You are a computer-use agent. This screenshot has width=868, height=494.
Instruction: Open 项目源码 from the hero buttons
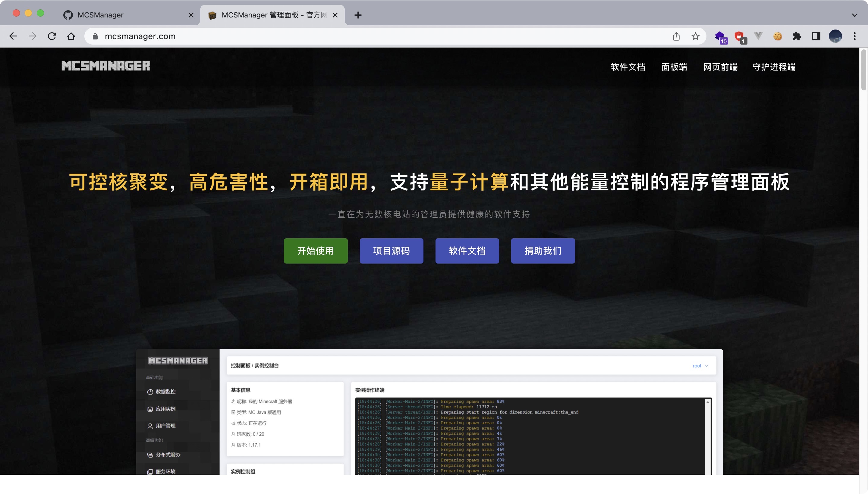pyautogui.click(x=391, y=251)
